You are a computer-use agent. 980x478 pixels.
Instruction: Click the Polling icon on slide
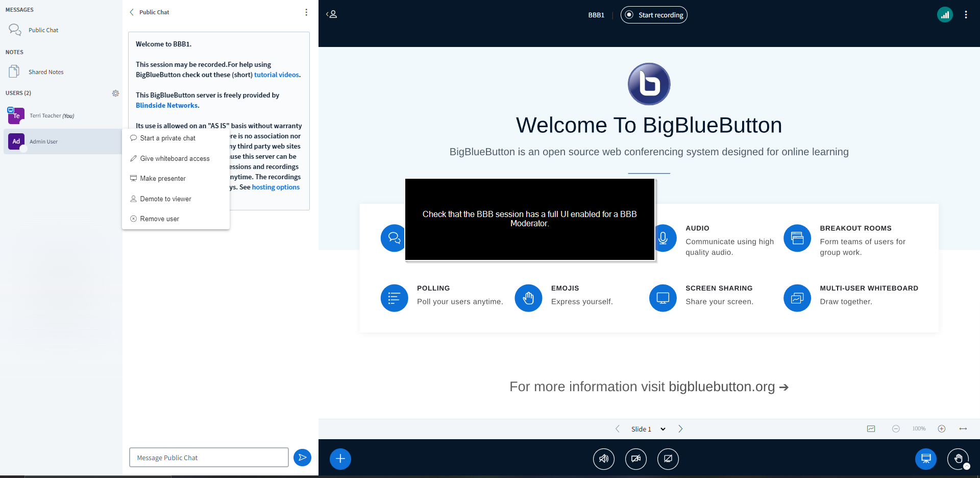tap(395, 298)
